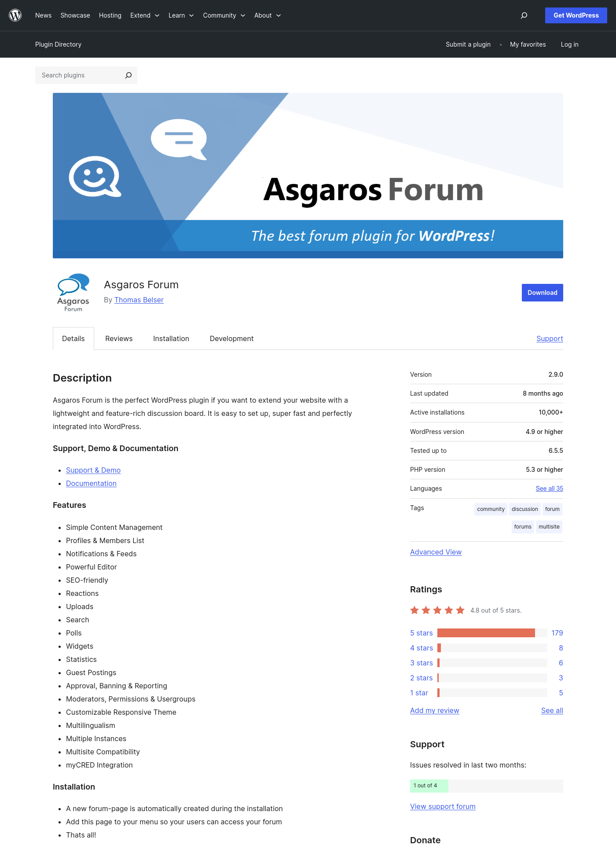Click the 5 stars rating bar
616x845 pixels.
(x=492, y=633)
